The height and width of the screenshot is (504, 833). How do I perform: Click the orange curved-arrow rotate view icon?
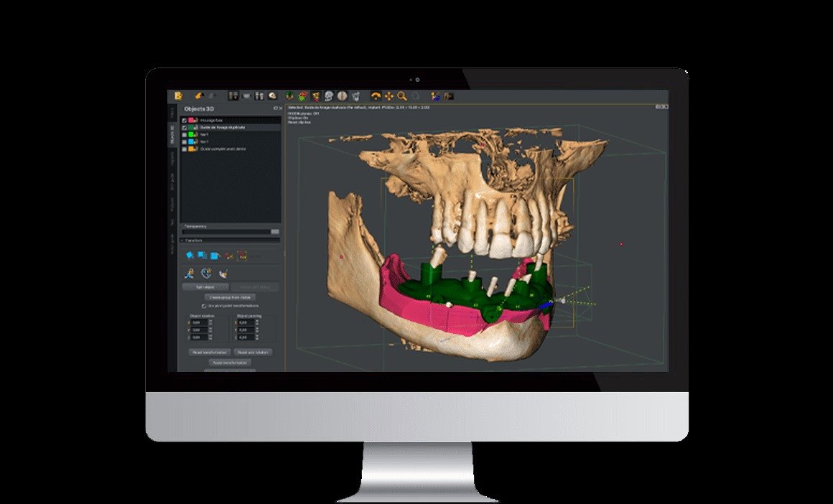[375, 95]
